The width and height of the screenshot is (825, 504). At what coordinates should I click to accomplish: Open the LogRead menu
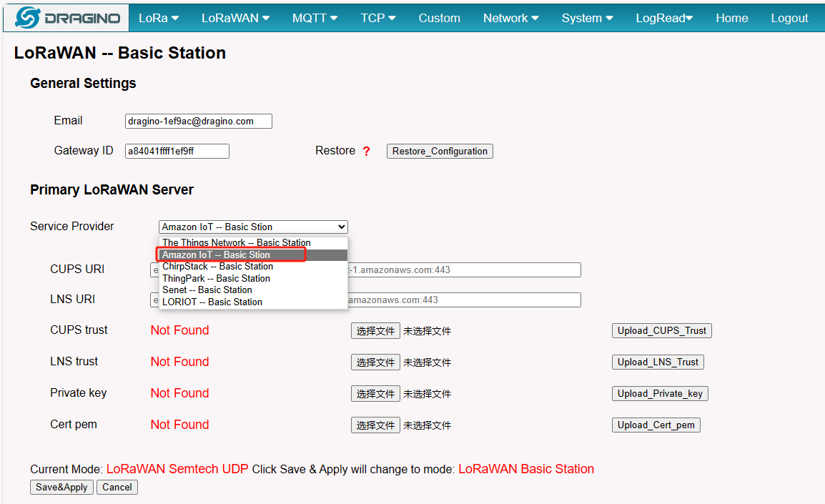pyautogui.click(x=664, y=18)
